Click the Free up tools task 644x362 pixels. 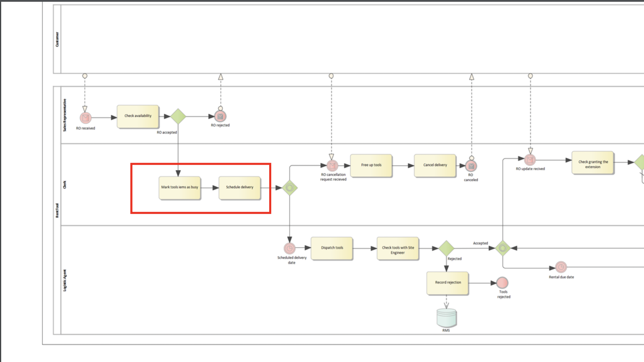pos(371,165)
